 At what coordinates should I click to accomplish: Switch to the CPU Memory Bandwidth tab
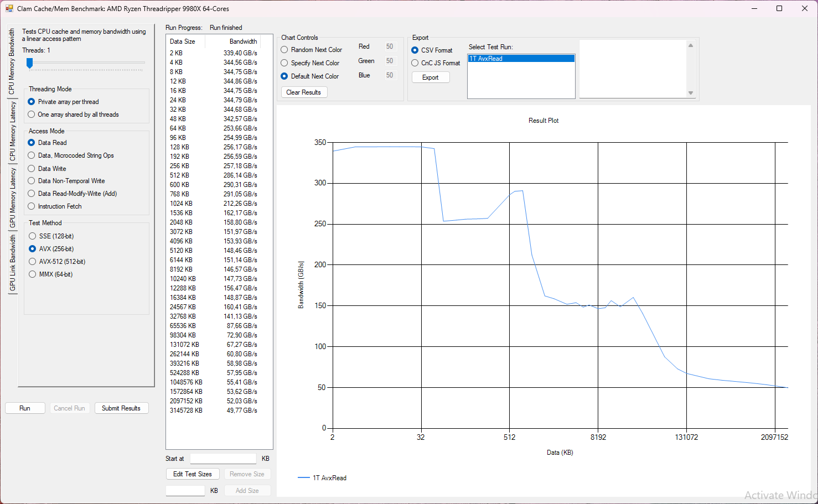pyautogui.click(x=12, y=61)
